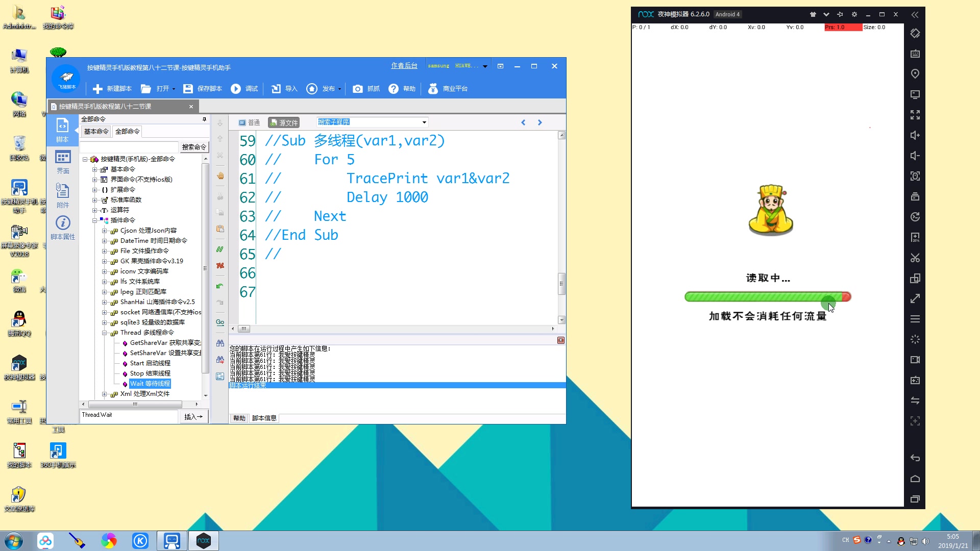This screenshot has height=551, width=980.
Task: Click the 保存脚本 save icon
Action: coord(188,89)
